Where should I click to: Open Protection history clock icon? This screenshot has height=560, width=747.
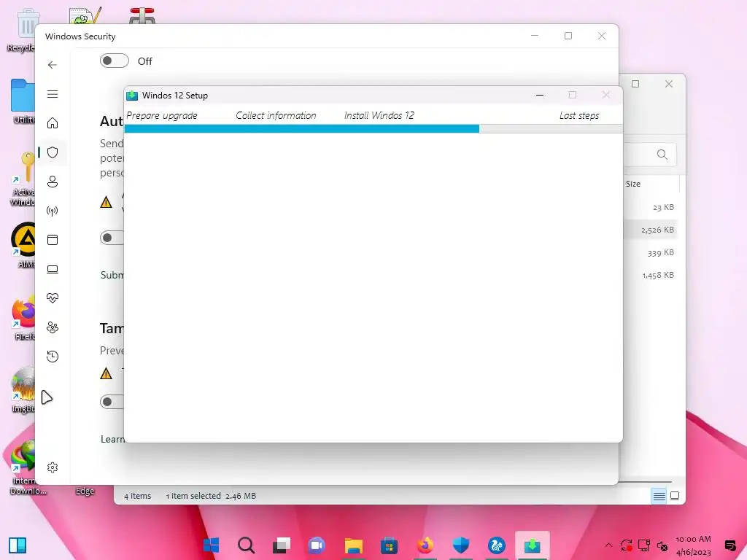point(53,356)
